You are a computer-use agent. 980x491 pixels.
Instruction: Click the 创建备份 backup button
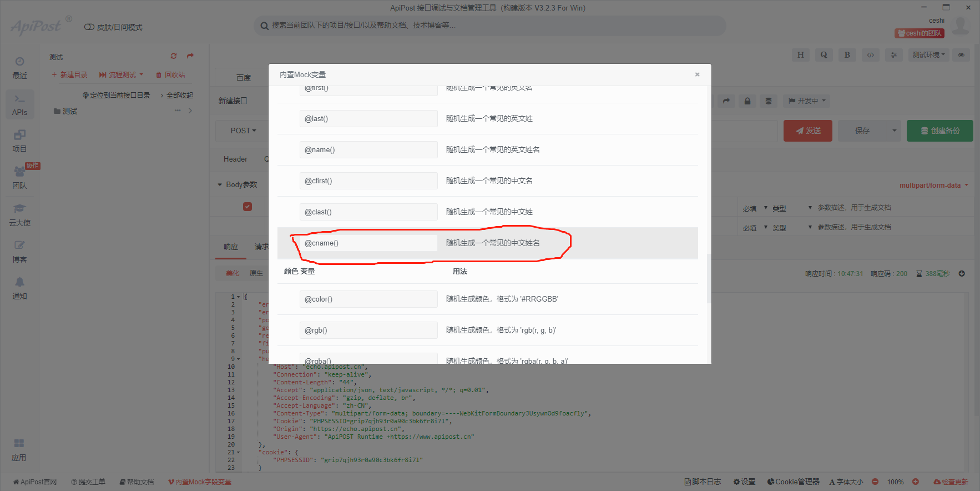coord(940,131)
